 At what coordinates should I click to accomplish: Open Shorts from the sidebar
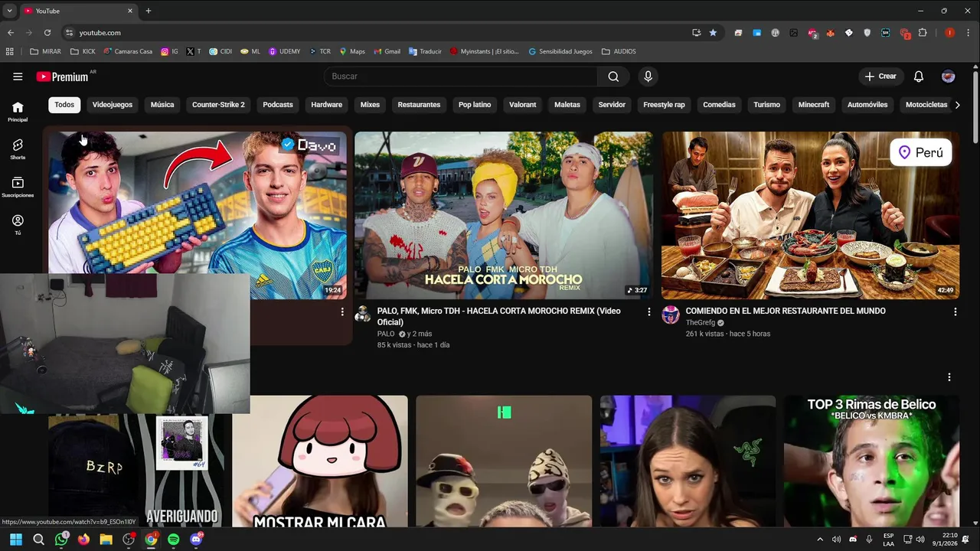pos(18,149)
